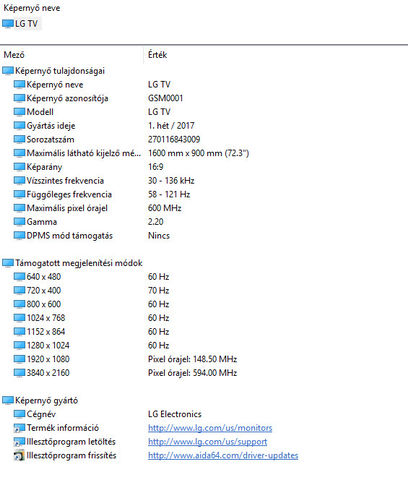Click the icon next to 720 x 400
This screenshot has height=480, width=408.
19,290
